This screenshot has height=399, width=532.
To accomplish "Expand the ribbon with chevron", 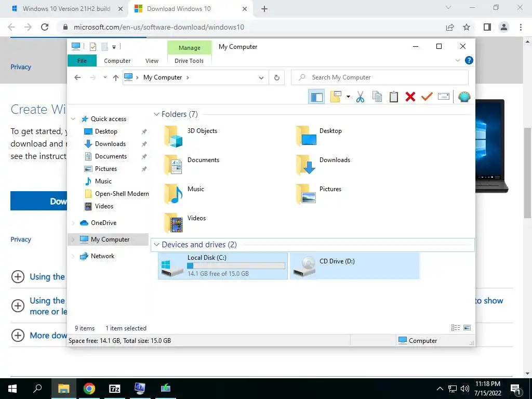I will coord(457,60).
